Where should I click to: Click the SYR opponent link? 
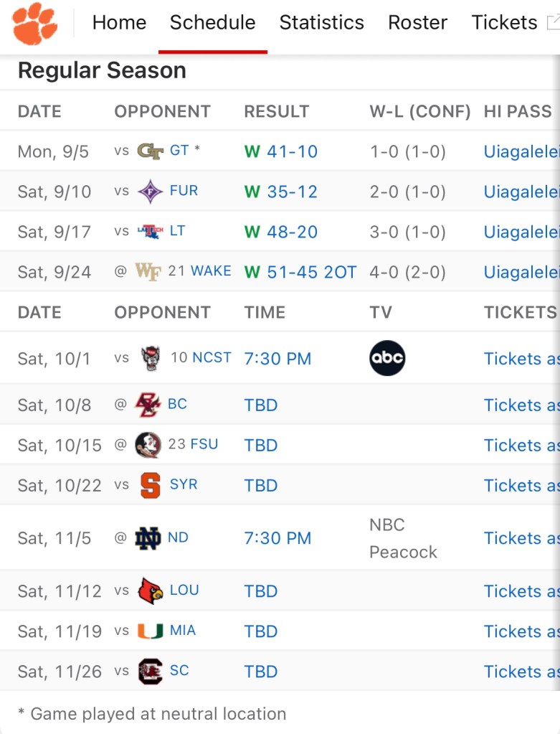pos(183,485)
